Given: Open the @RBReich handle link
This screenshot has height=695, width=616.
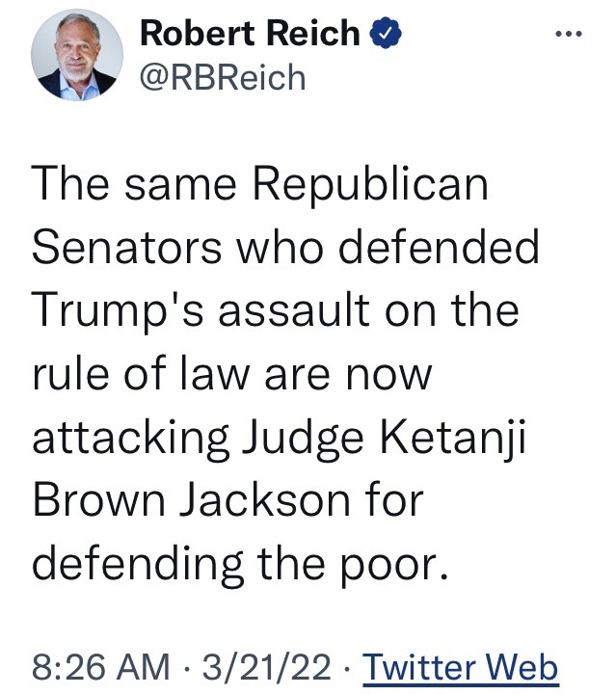Looking at the screenshot, I should (x=222, y=76).
